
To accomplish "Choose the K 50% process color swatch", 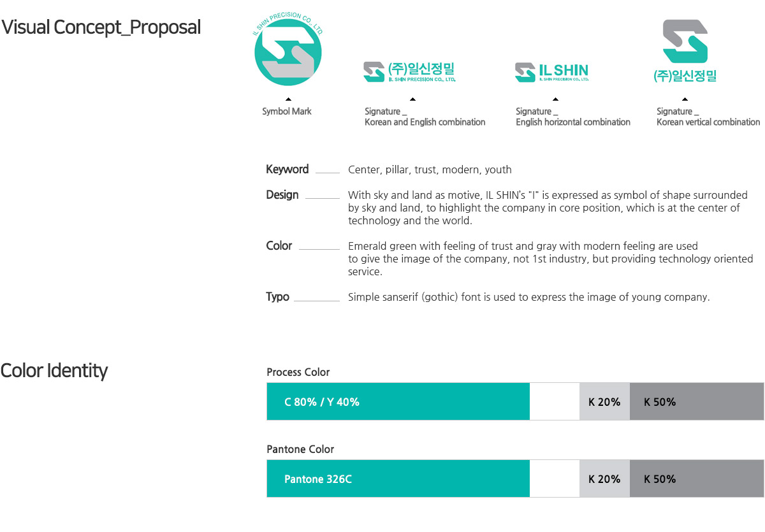I will click(x=697, y=401).
